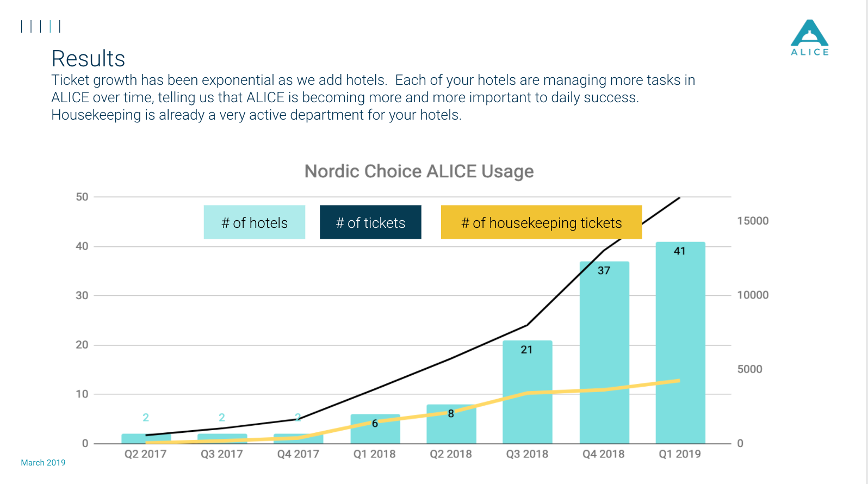Viewport: 868px width, 484px height.
Task: Select the '# of housekeeping tickets' legend
Action: click(541, 222)
